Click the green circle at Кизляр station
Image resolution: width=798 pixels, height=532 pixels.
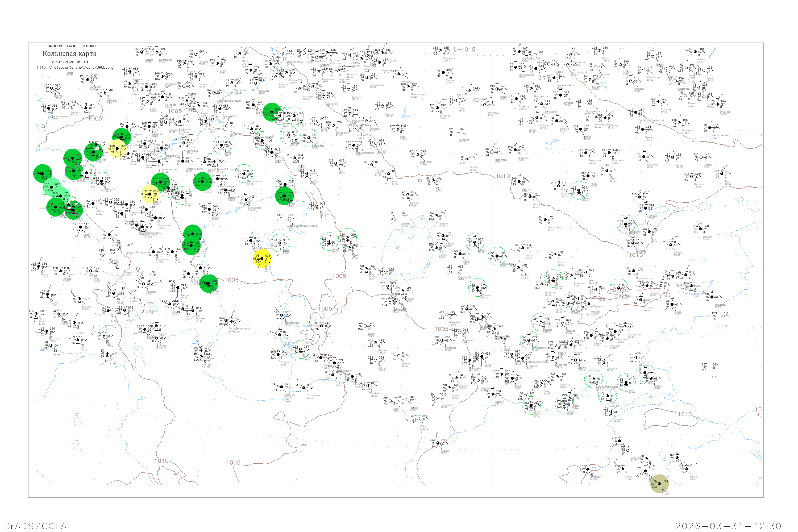(191, 245)
